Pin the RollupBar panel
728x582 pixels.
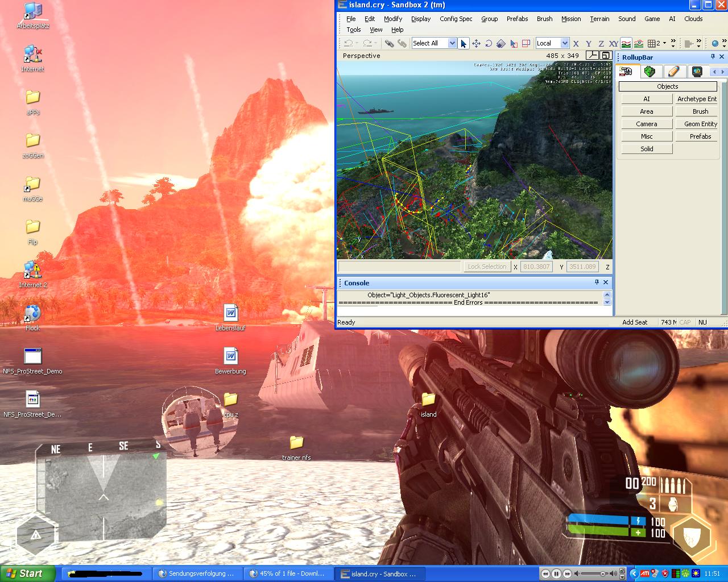pos(713,57)
